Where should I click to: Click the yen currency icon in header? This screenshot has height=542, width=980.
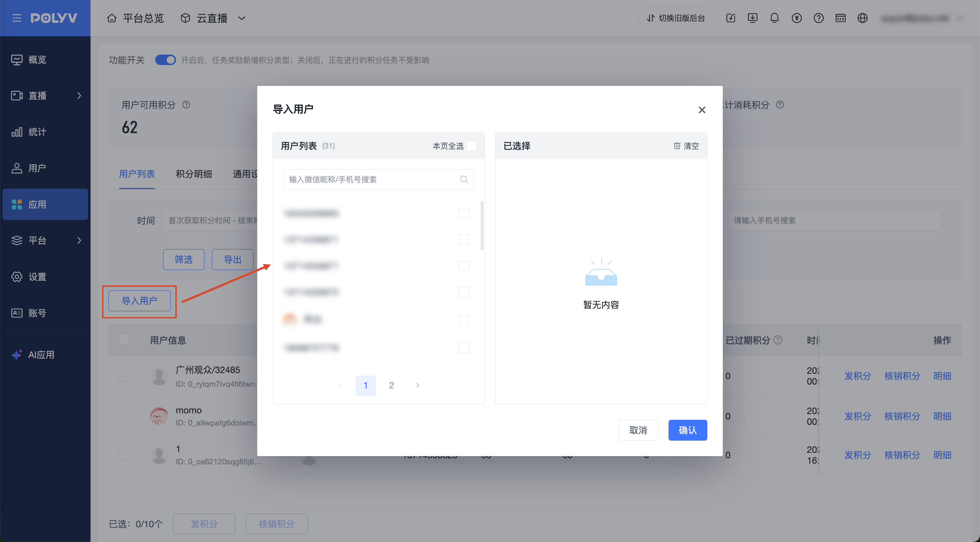[x=796, y=18]
